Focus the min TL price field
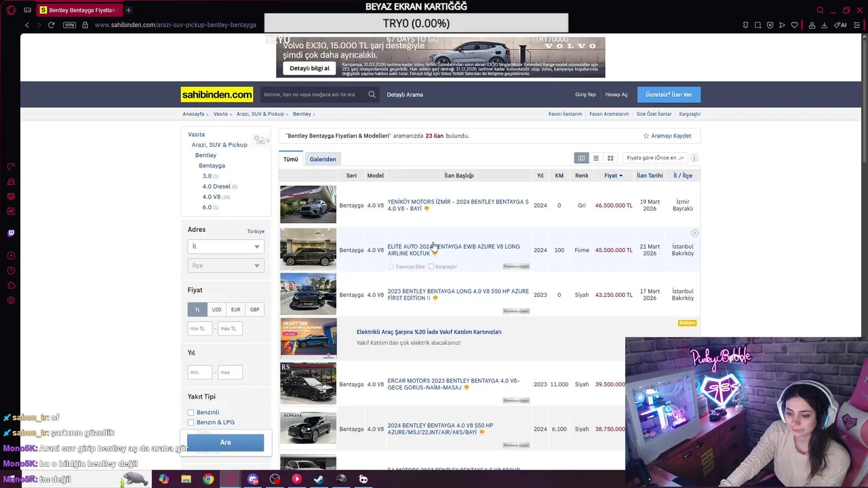Viewport: 868px width, 488px height. [x=200, y=329]
